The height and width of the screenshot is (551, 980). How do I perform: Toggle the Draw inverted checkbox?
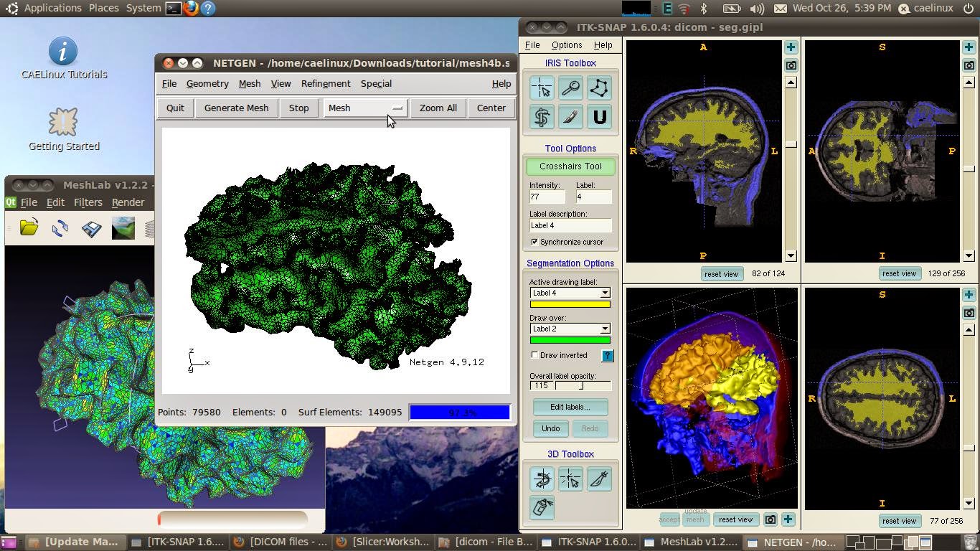(x=534, y=355)
